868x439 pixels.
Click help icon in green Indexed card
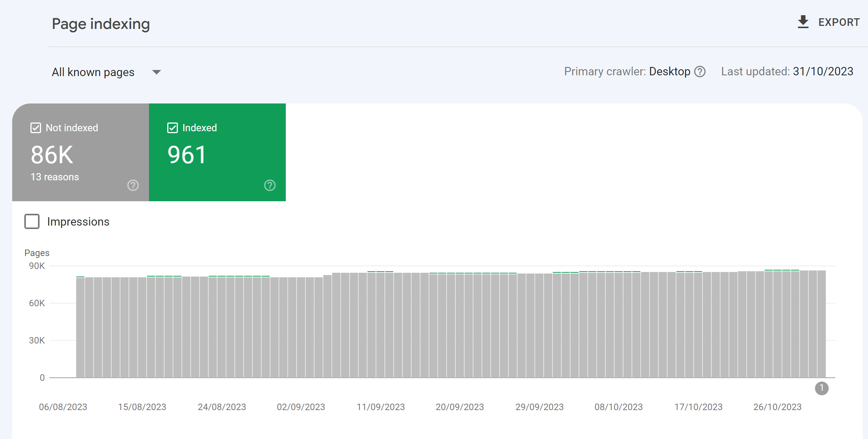pyautogui.click(x=269, y=185)
